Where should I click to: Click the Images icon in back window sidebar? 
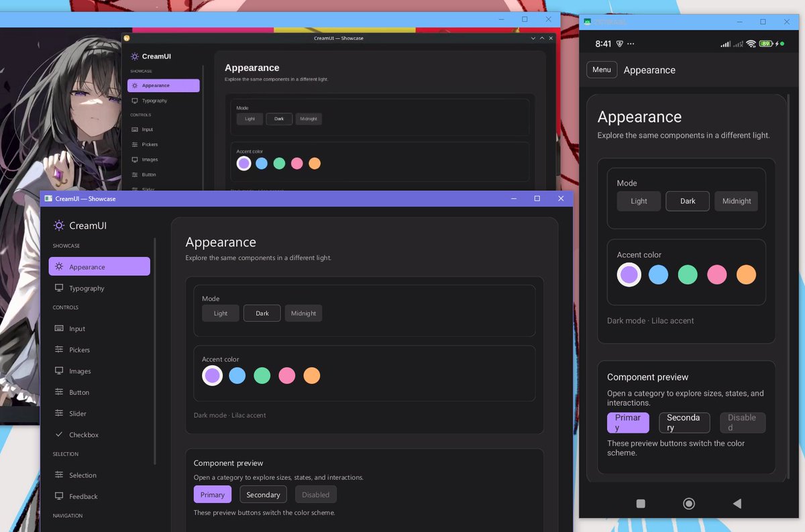point(135,160)
